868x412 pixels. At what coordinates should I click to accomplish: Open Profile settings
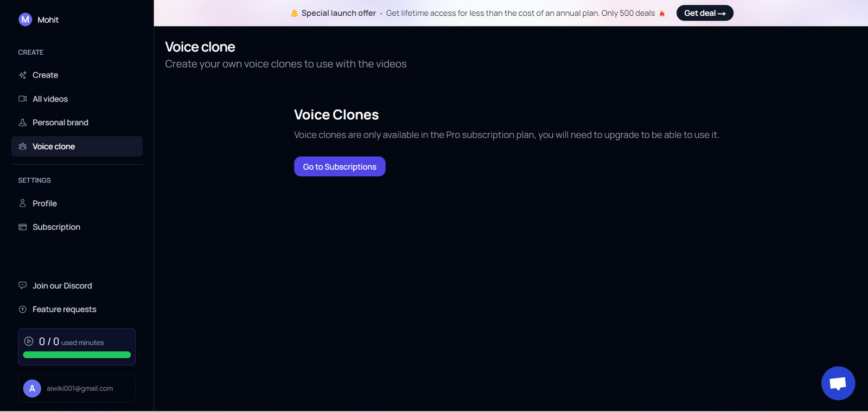(x=77, y=203)
